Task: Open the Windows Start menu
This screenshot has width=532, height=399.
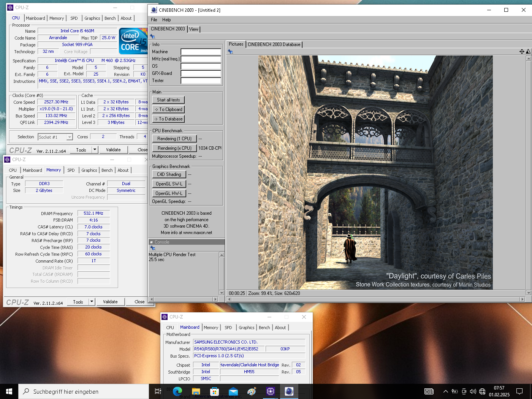Action: tap(9, 391)
